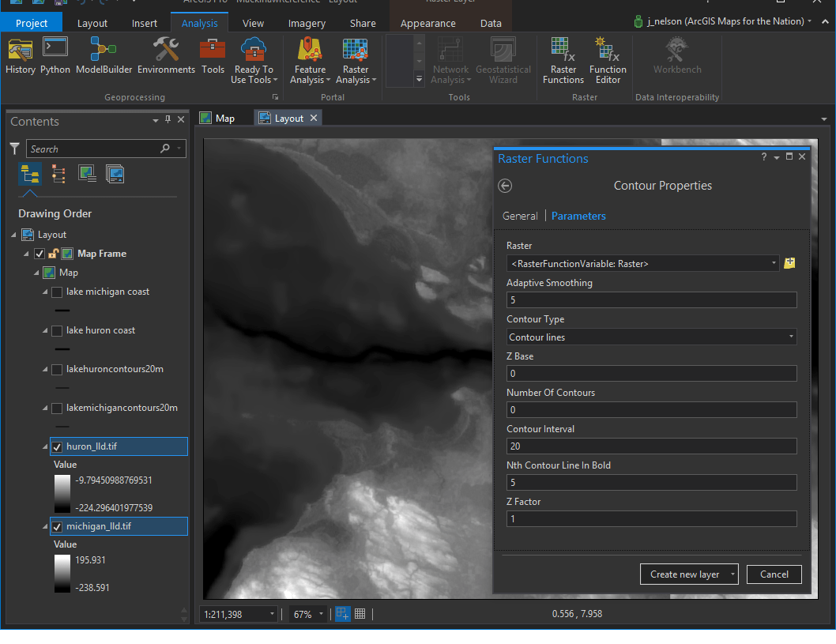Click the back arrow in Contour Properties

506,186
